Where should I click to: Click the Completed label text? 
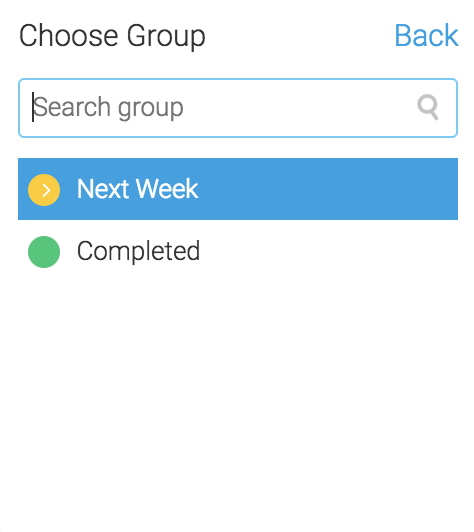138,251
